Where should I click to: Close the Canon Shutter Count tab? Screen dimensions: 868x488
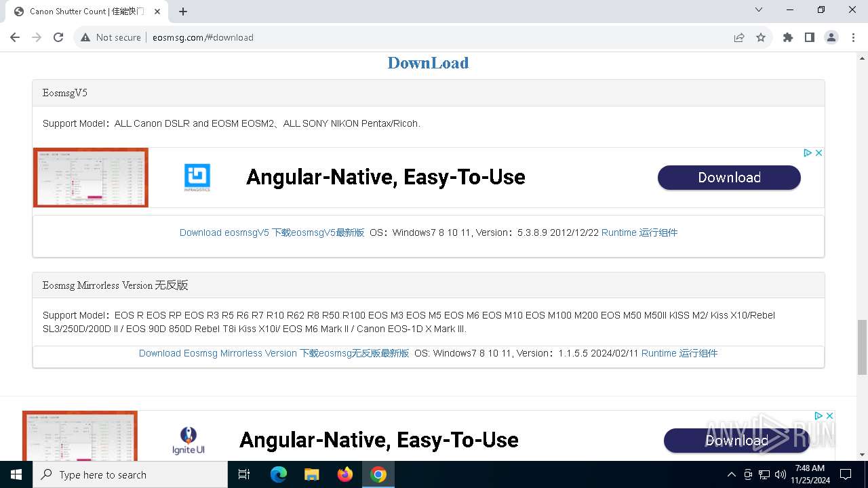[x=159, y=12]
